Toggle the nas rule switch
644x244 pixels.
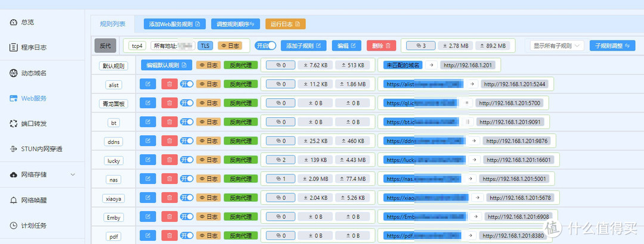tap(187, 179)
